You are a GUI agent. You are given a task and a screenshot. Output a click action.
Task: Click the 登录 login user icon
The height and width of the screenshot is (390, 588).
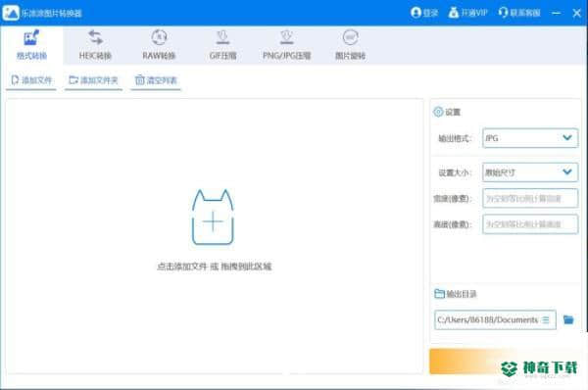[424, 13]
